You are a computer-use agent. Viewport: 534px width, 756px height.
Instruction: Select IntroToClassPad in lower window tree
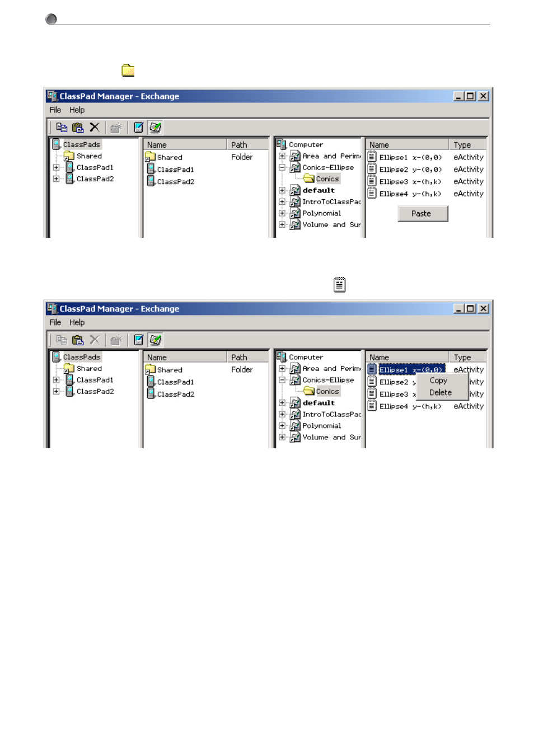331,415
